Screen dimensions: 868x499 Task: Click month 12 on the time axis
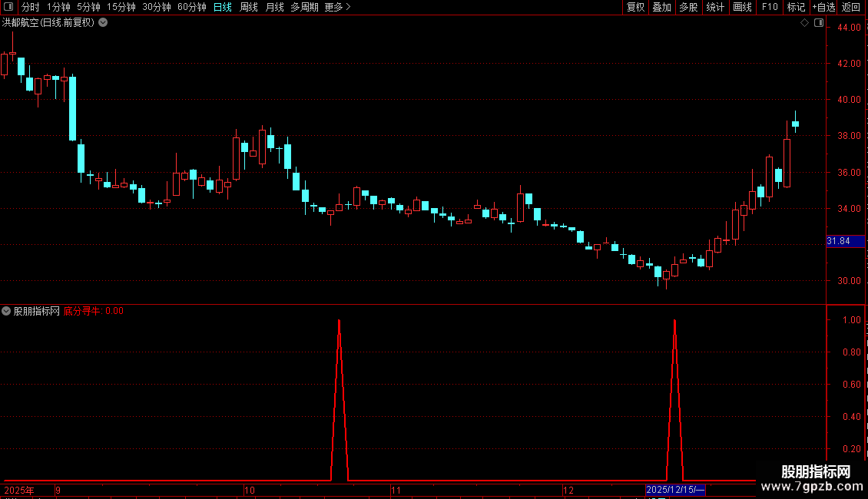click(x=568, y=490)
